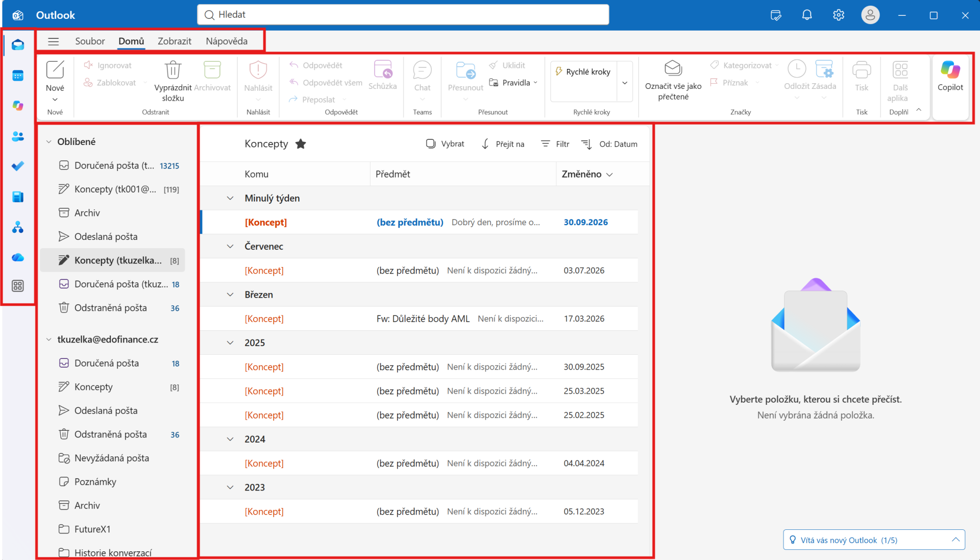Open Doručená pošta folder with 13215 count
Image resolution: width=980 pixels, height=560 pixels.
click(113, 165)
